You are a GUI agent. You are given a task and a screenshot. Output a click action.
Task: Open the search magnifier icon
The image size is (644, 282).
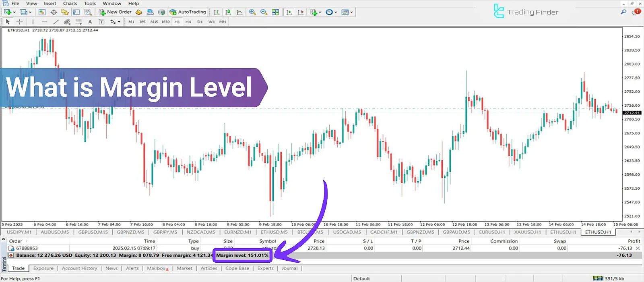[623, 12]
